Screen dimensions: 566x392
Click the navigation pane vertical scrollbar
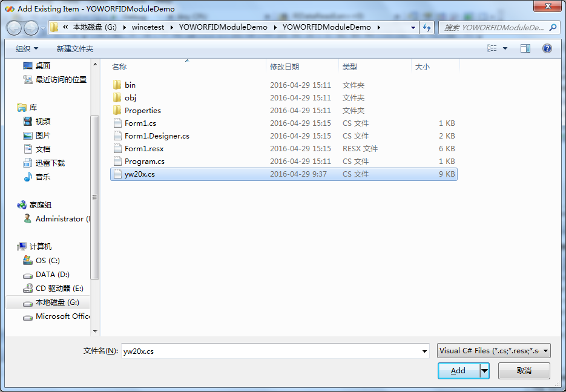pyautogui.click(x=94, y=197)
